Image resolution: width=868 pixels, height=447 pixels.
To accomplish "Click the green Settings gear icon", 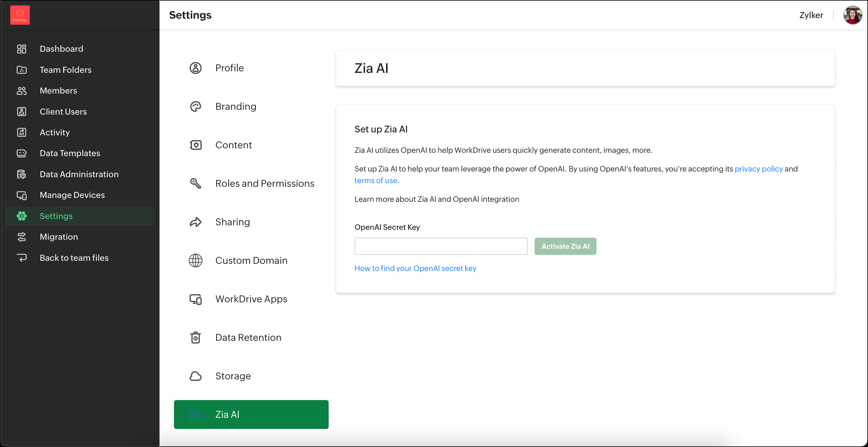I will pos(22,216).
